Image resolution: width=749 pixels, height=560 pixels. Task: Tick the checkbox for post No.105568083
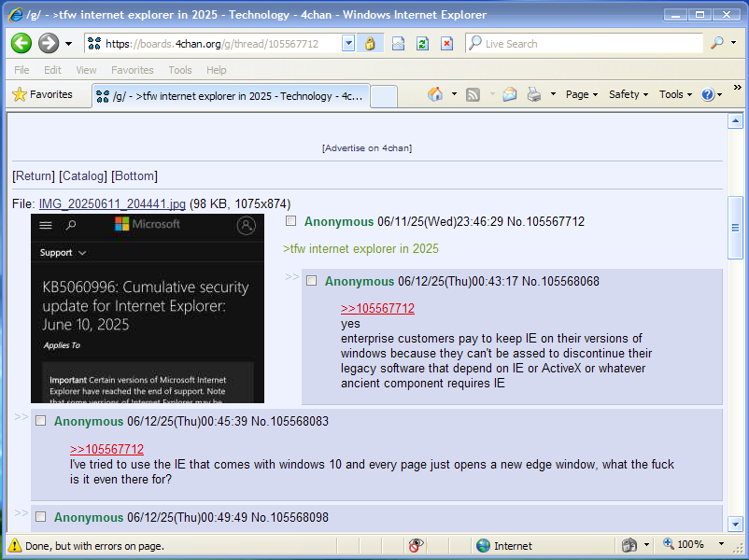pyautogui.click(x=40, y=421)
